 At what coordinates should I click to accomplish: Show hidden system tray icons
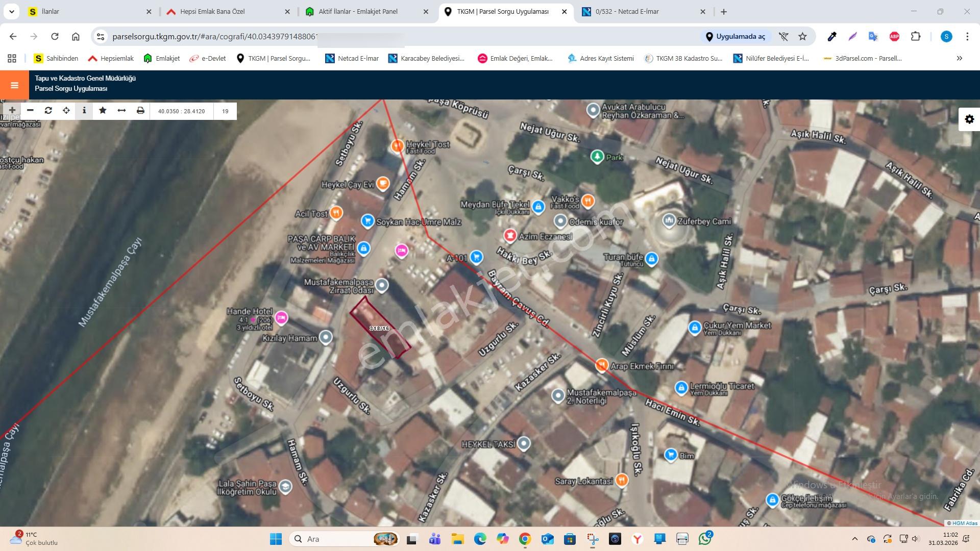[x=855, y=539]
